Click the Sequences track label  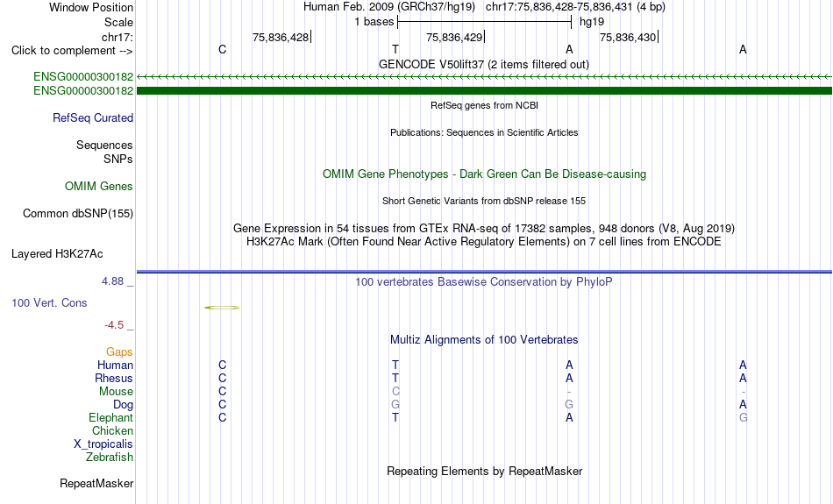104,145
